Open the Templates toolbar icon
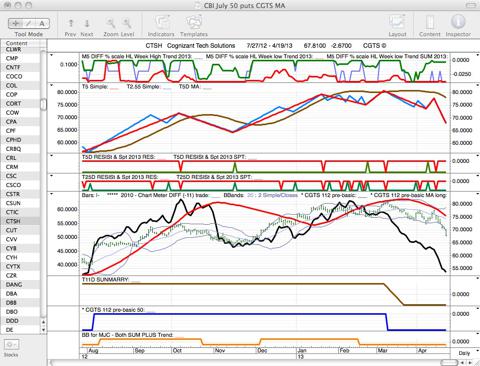The image size is (480, 366). [x=194, y=23]
